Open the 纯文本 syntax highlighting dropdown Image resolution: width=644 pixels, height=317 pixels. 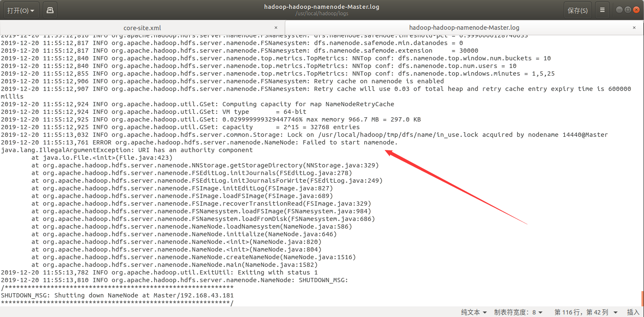472,311
